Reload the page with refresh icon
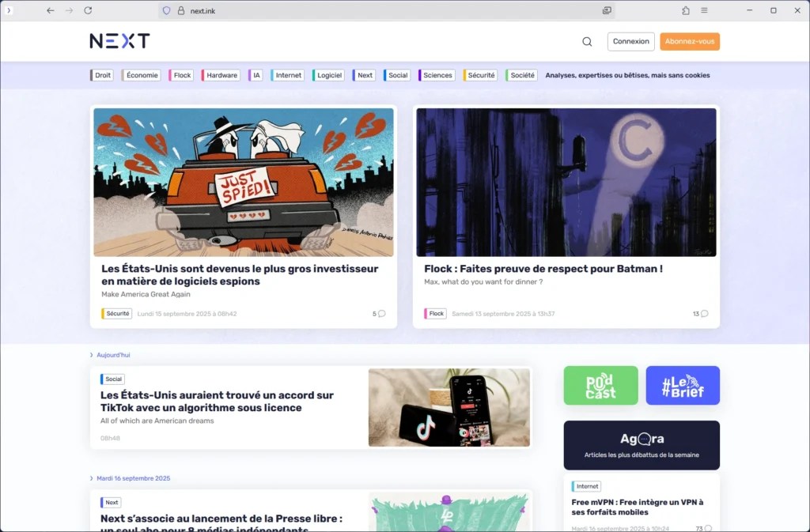810x532 pixels. (x=89, y=10)
